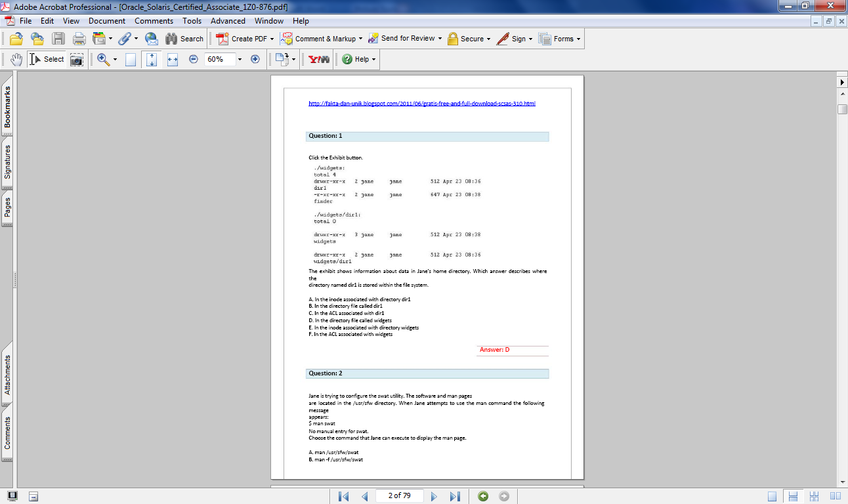Click the grayed Next View arrow
The height and width of the screenshot is (504, 848).
[504, 496]
